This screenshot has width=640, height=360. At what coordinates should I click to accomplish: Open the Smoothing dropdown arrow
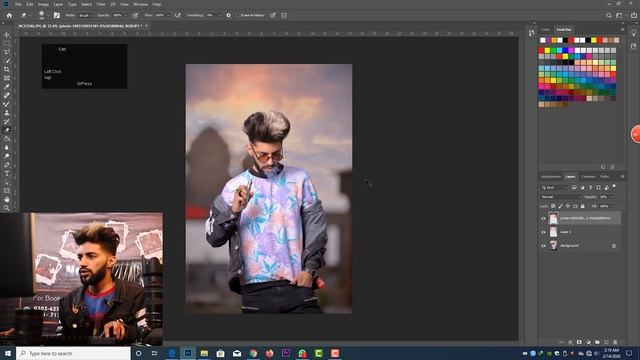tap(220, 15)
